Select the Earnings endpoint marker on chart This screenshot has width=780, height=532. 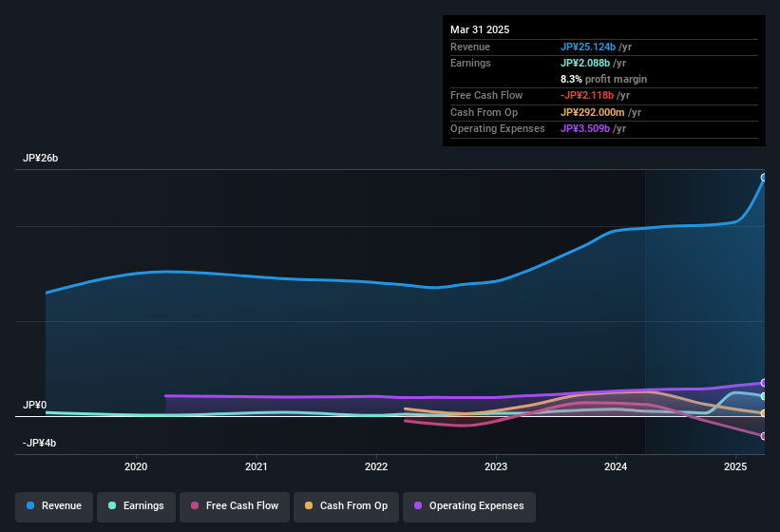[x=764, y=396]
